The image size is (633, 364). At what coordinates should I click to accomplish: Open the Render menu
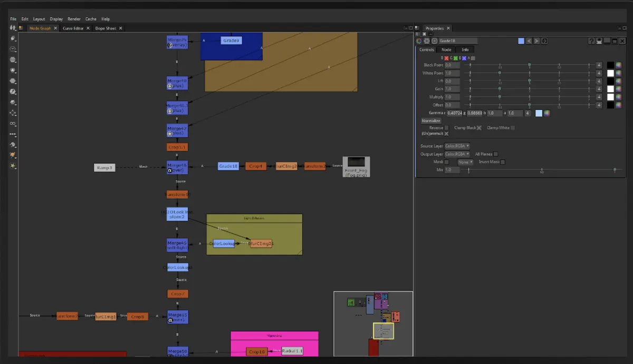pyautogui.click(x=74, y=19)
